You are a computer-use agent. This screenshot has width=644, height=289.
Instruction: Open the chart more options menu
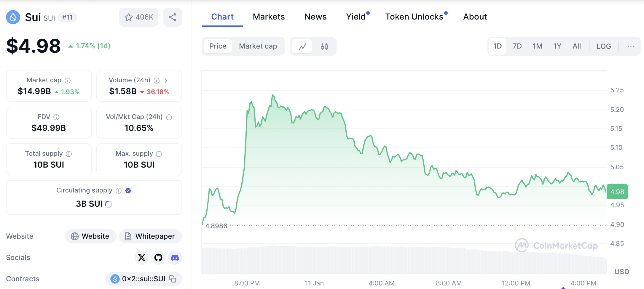click(631, 46)
